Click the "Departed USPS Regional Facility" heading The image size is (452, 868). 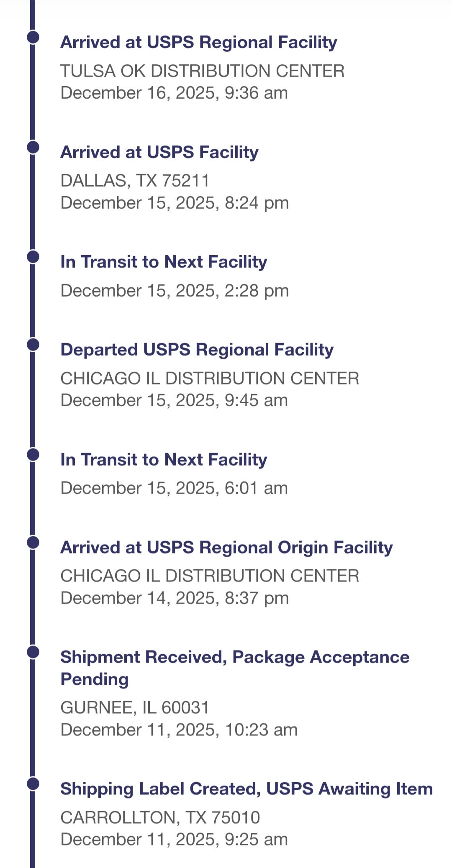pyautogui.click(x=197, y=350)
